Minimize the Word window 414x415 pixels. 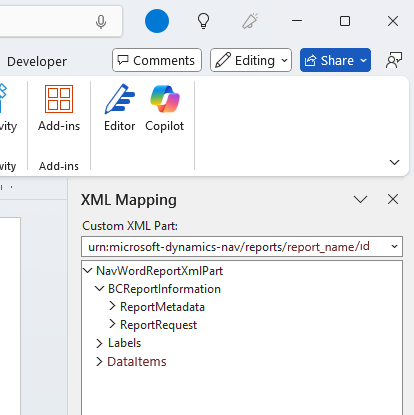click(x=297, y=21)
